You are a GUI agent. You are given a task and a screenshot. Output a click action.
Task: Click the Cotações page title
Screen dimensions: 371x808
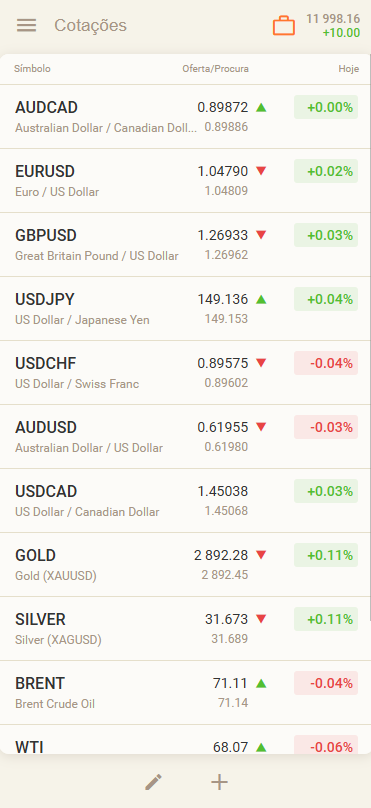point(91,25)
